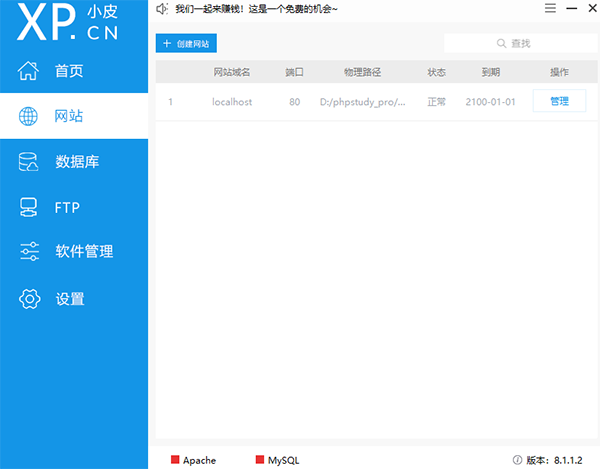Click the version info icon
The image size is (600, 469).
point(517,460)
